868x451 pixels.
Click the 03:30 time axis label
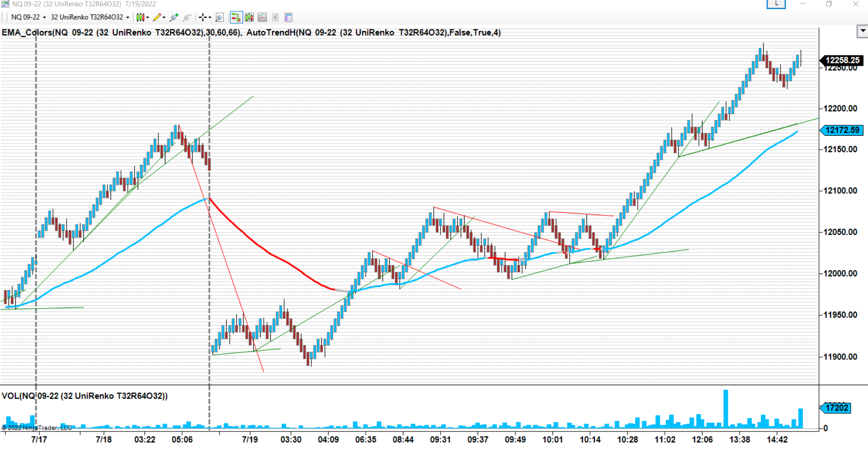291,440
